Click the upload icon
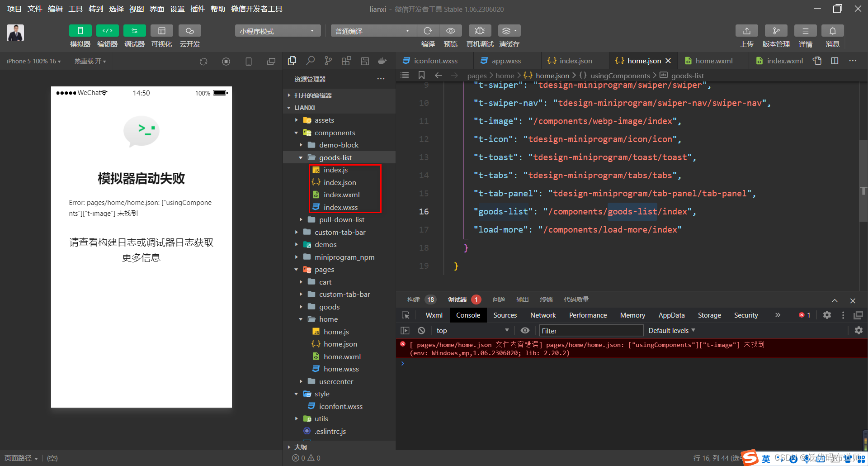 pos(747,31)
